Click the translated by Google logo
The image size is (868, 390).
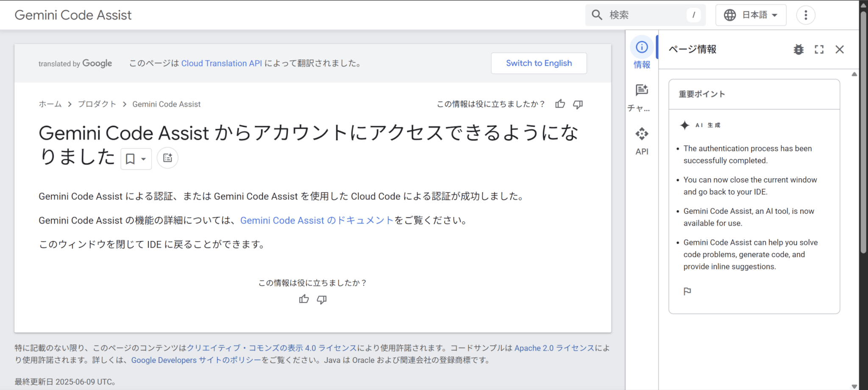tap(75, 64)
